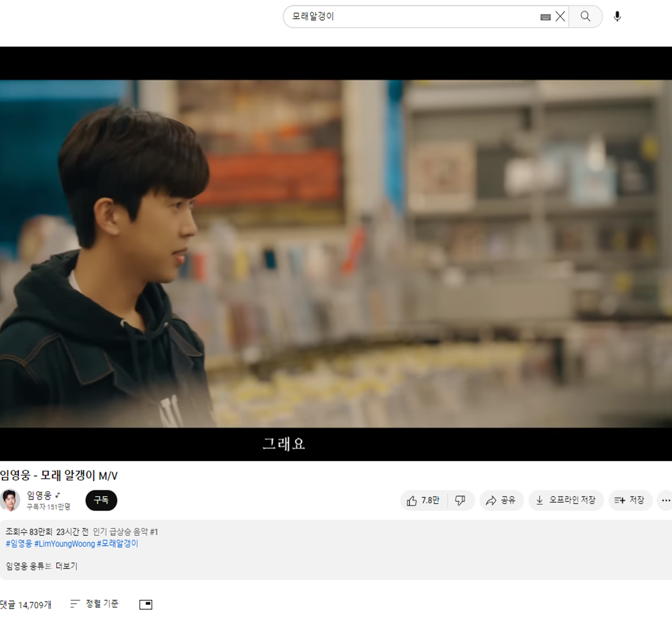The height and width of the screenshot is (628, 672).
Task: Dislike the video with thumbs down
Action: [460, 500]
